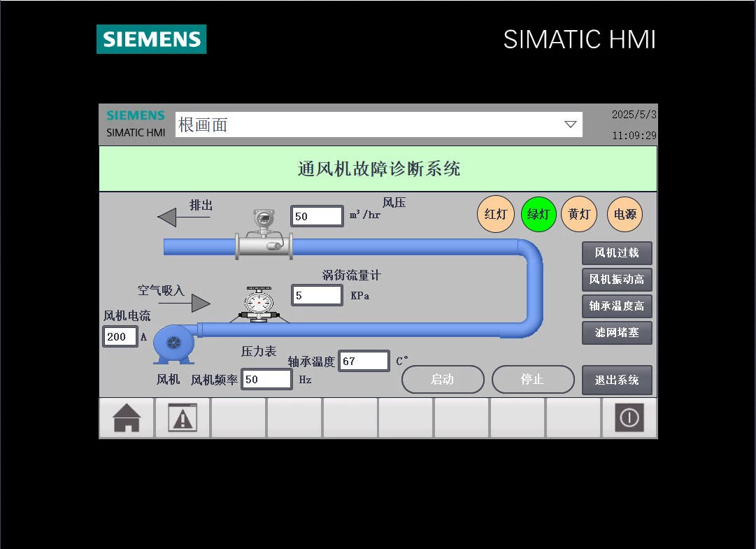Open the 根画面 screen selection dropdown
Screen dimensions: 756x549
[x=378, y=124]
